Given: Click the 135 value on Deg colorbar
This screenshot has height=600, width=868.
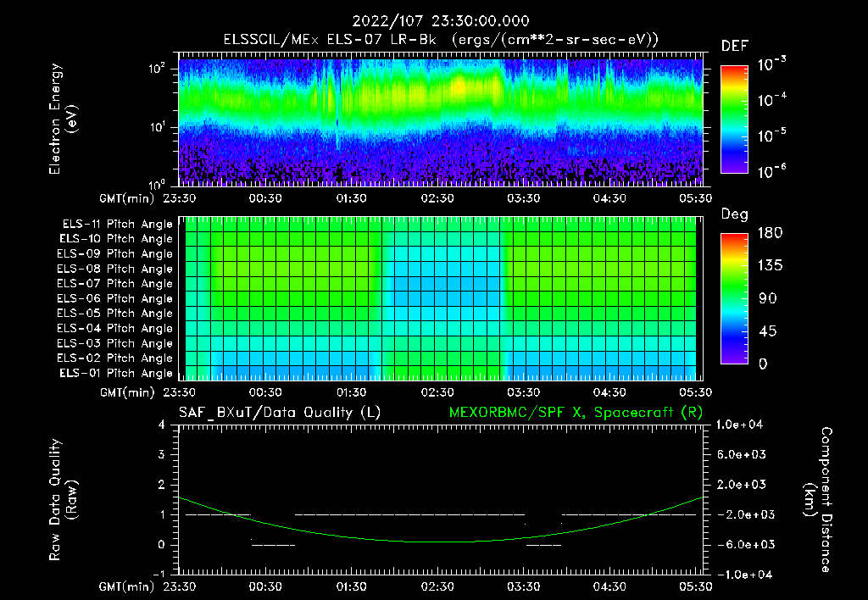Looking at the screenshot, I should coord(770,266).
